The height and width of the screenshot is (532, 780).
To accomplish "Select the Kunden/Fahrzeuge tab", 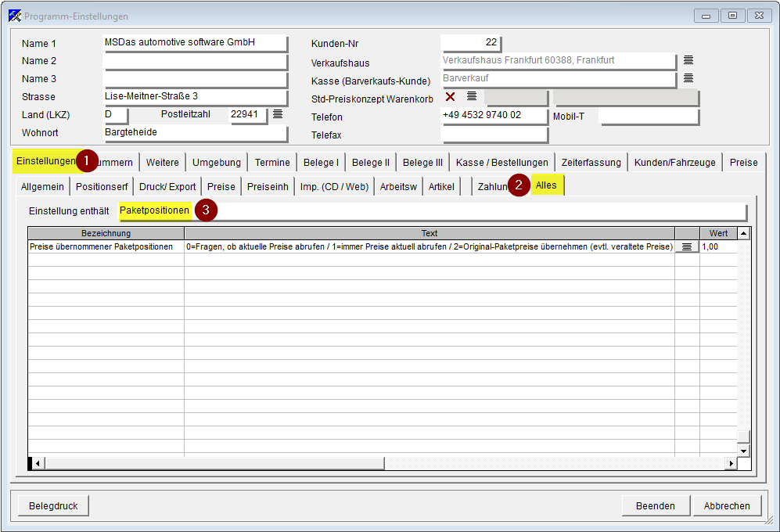I will (675, 163).
